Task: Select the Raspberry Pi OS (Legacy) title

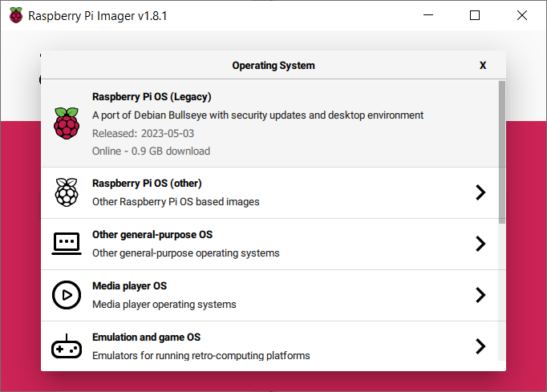Action: click(x=152, y=97)
